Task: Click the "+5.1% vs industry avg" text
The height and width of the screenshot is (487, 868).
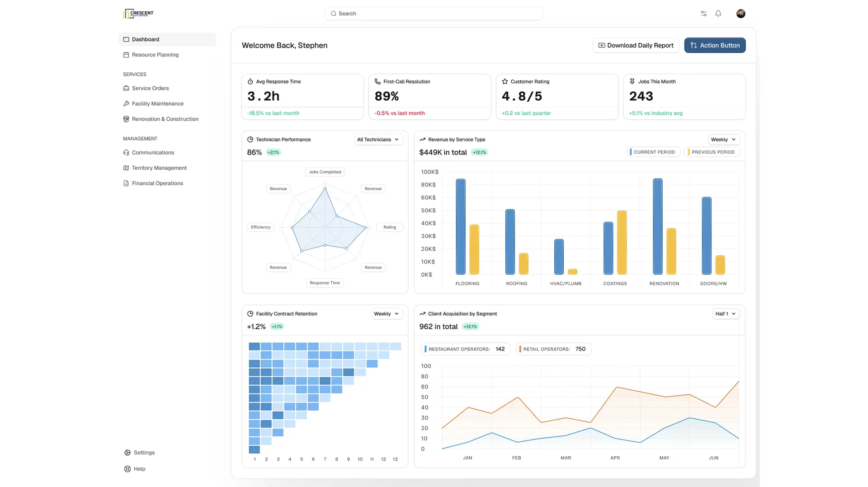Action: click(656, 113)
